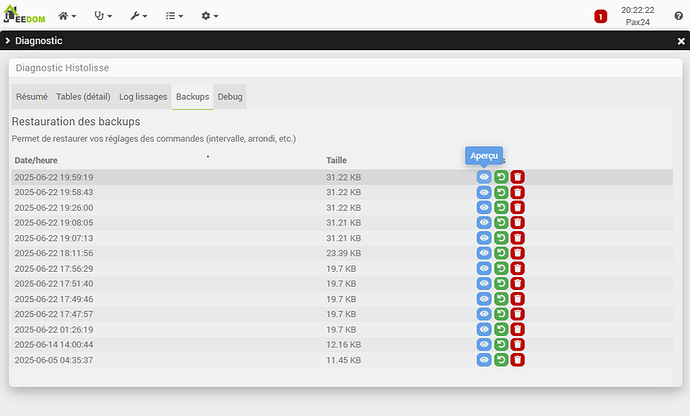
Task: Switch to the Debug tab
Action: [x=230, y=96]
